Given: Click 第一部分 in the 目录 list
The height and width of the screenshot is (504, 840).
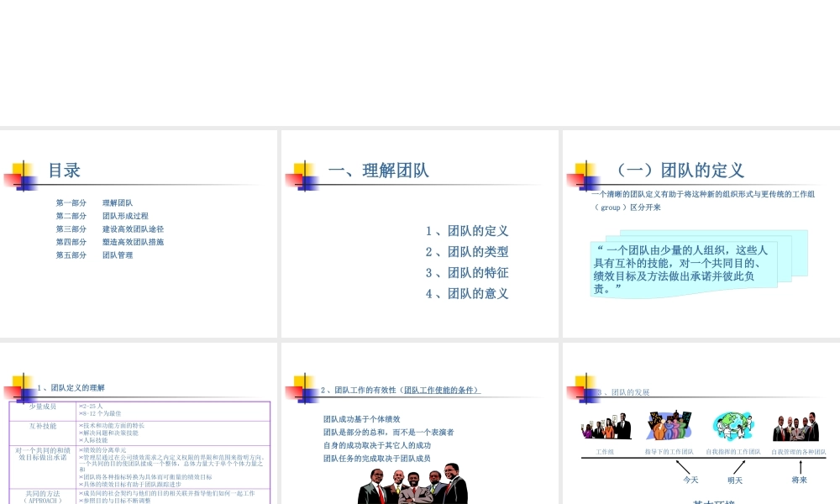Looking at the screenshot, I should point(71,203).
